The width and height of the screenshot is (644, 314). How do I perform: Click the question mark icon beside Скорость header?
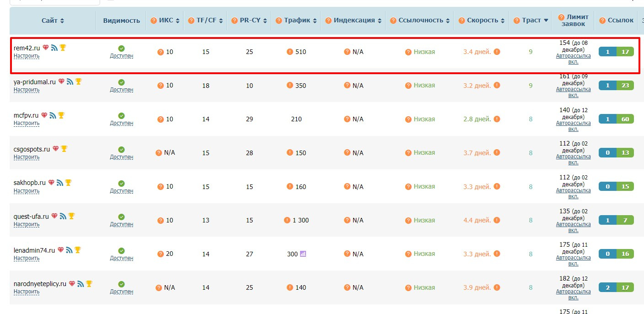pyautogui.click(x=462, y=21)
